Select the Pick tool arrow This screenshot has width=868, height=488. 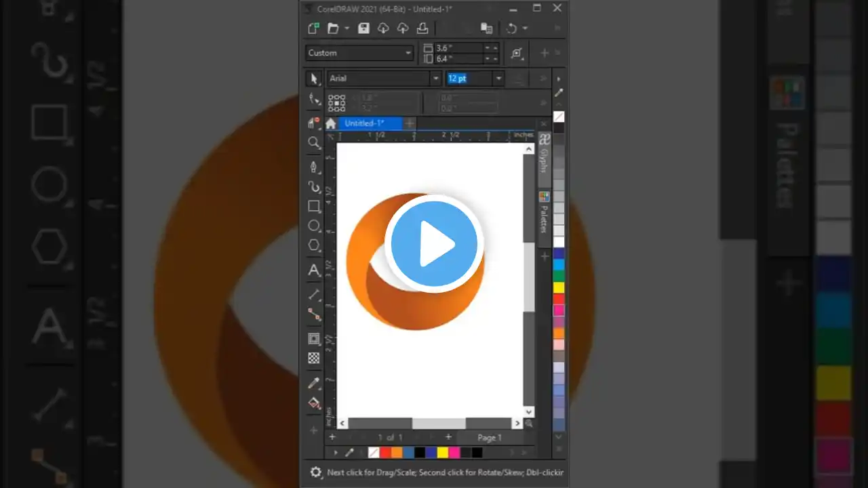313,79
